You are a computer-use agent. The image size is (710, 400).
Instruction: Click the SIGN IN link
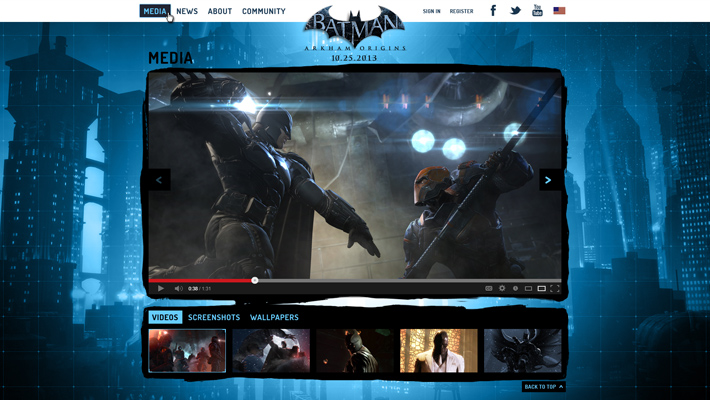pos(432,11)
